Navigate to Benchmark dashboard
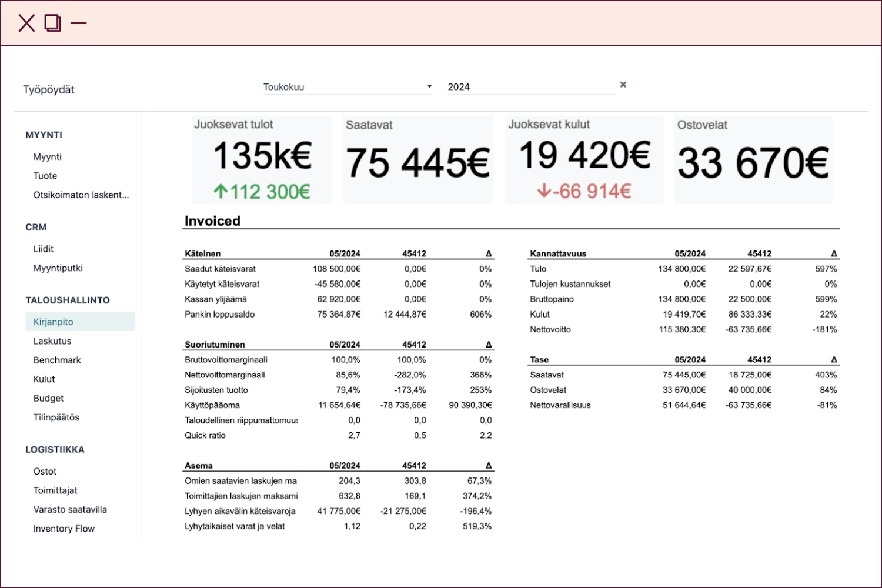 [57, 360]
